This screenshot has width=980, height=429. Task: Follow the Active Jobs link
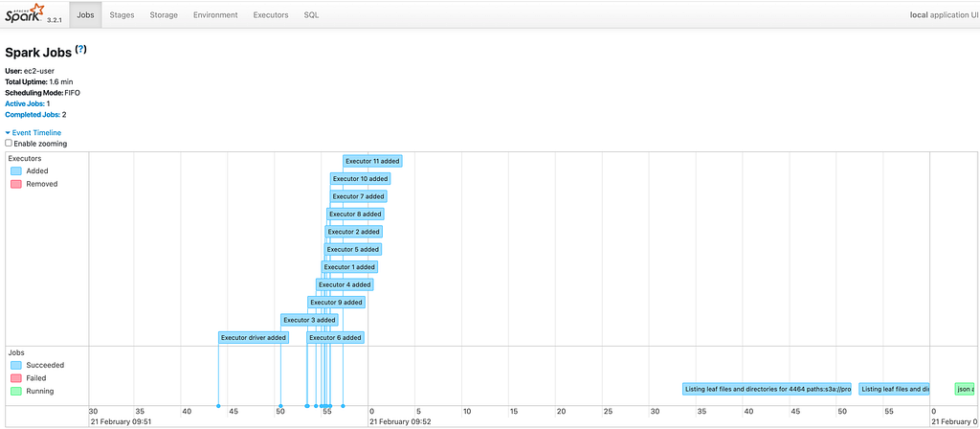click(24, 103)
